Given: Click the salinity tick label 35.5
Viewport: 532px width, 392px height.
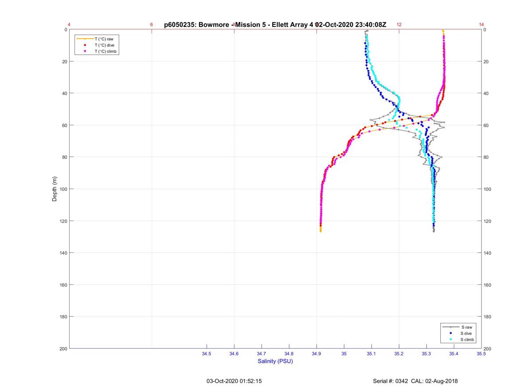Looking at the screenshot, I should coord(481,354).
